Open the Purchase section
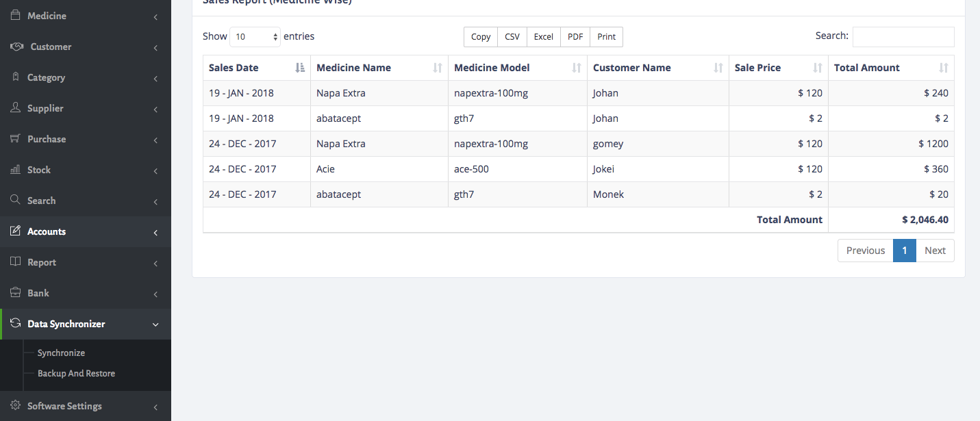The image size is (980, 421). (x=47, y=139)
